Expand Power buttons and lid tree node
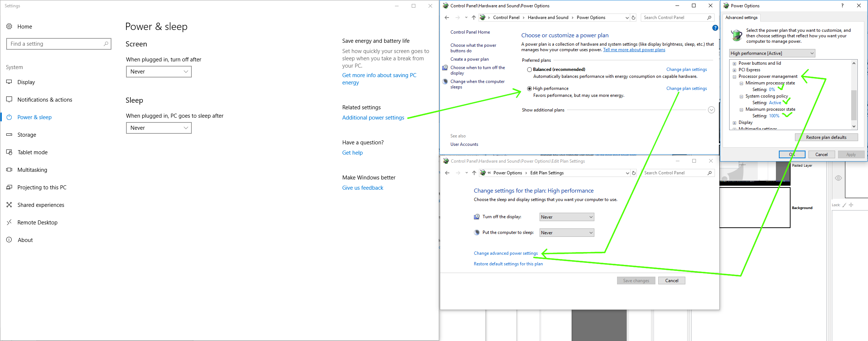 point(734,64)
